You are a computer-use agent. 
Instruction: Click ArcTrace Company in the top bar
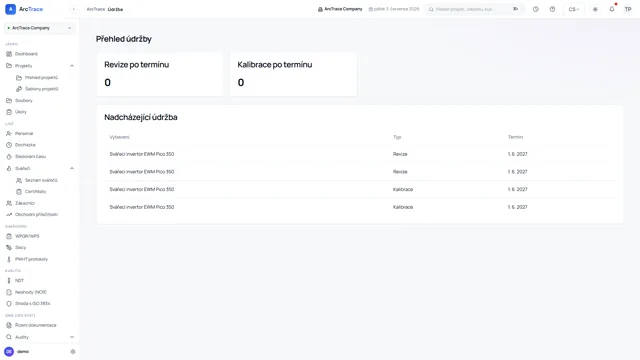340,9
